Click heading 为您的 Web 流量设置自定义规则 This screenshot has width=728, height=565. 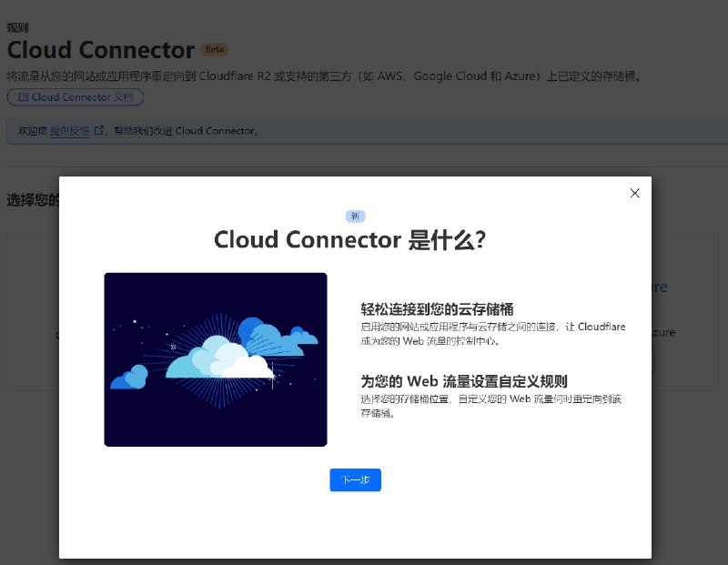coord(464,381)
